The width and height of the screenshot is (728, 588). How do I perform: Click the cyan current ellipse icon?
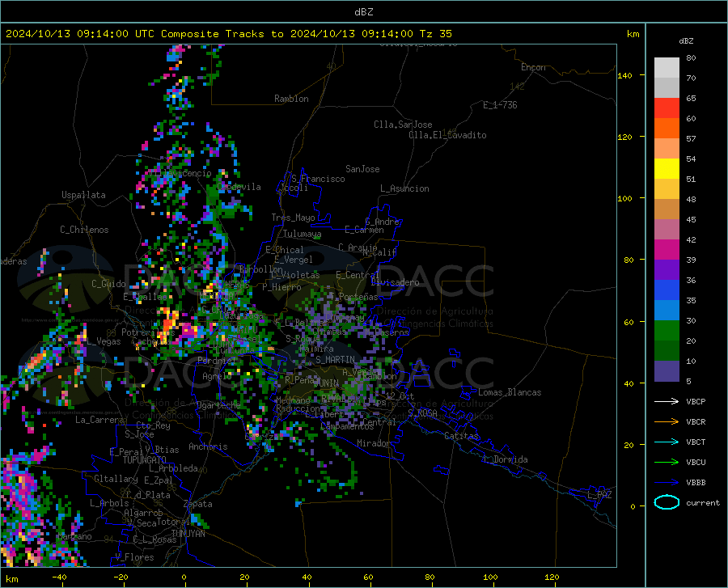click(667, 502)
